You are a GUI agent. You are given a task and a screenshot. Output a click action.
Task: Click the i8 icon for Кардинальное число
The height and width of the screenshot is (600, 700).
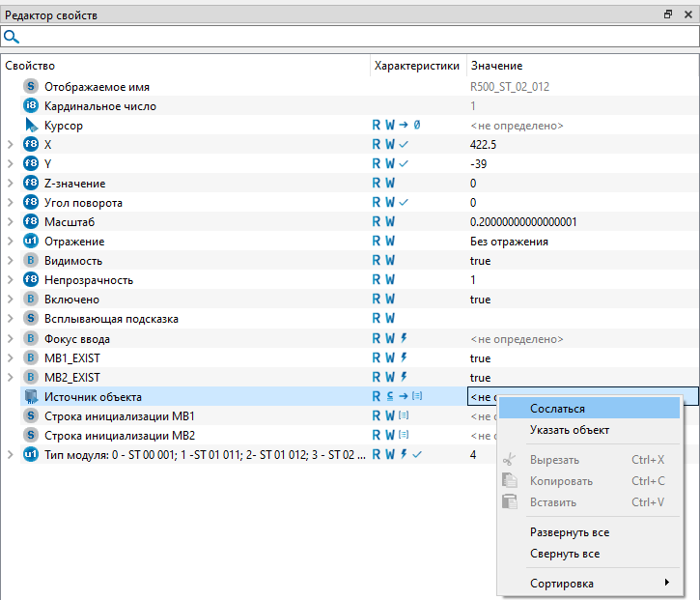tap(31, 106)
